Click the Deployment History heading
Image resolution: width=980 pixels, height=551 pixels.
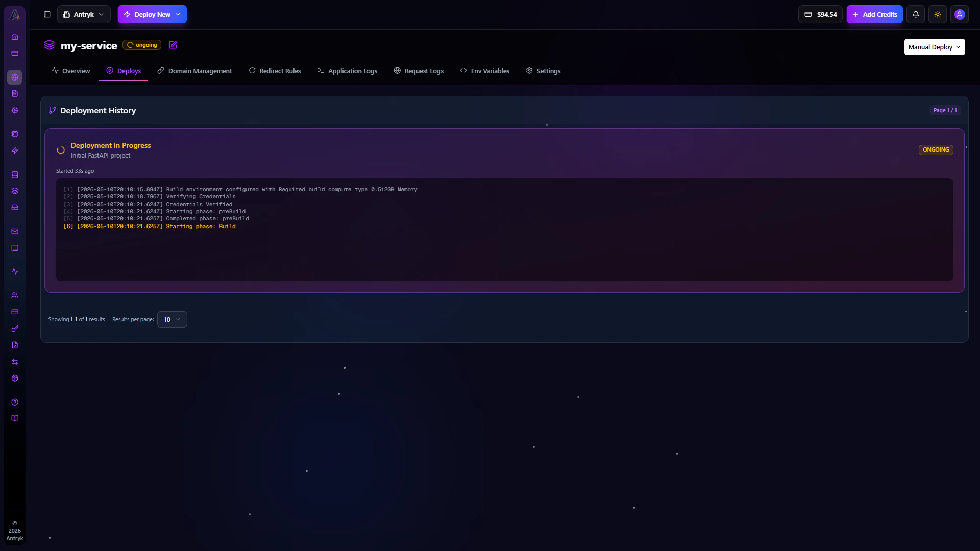[98, 110]
